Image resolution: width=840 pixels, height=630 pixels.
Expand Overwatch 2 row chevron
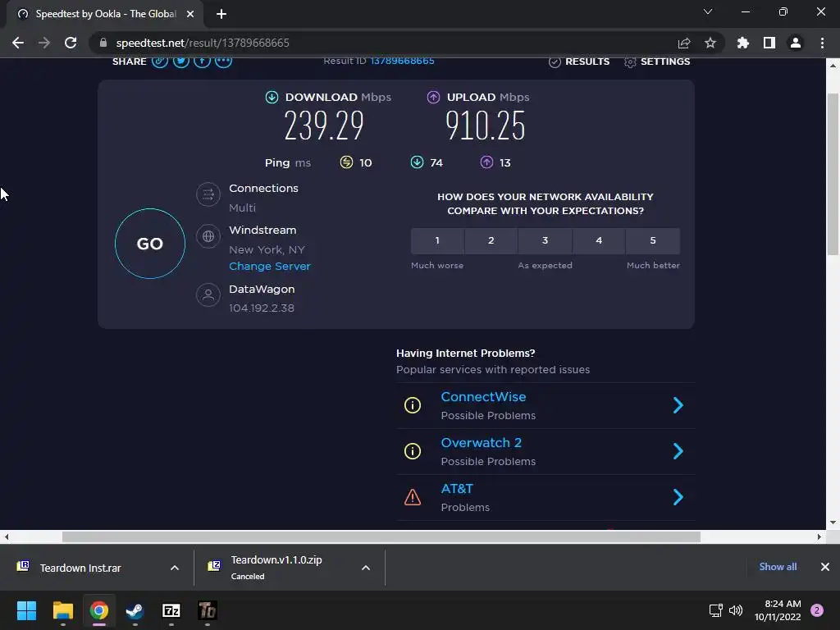(x=678, y=452)
